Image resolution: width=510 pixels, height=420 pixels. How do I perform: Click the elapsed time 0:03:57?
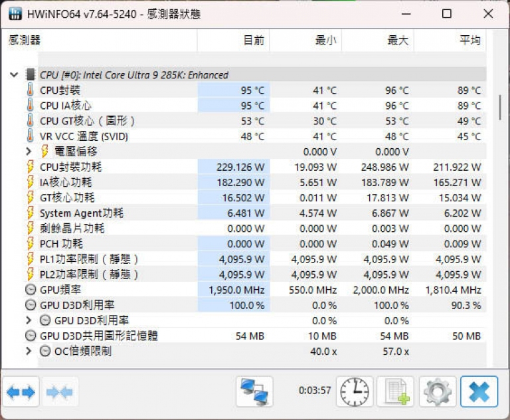point(315,390)
